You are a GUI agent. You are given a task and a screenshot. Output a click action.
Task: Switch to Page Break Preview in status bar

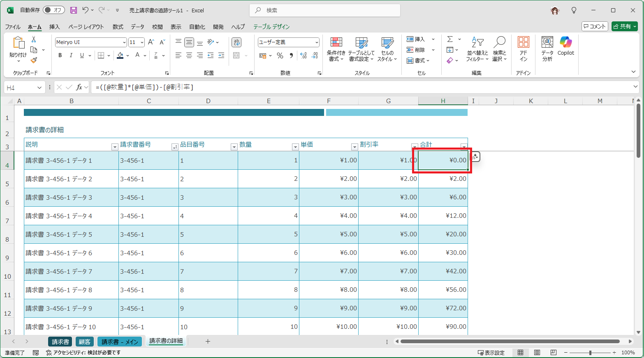pyautogui.click(x=554, y=353)
